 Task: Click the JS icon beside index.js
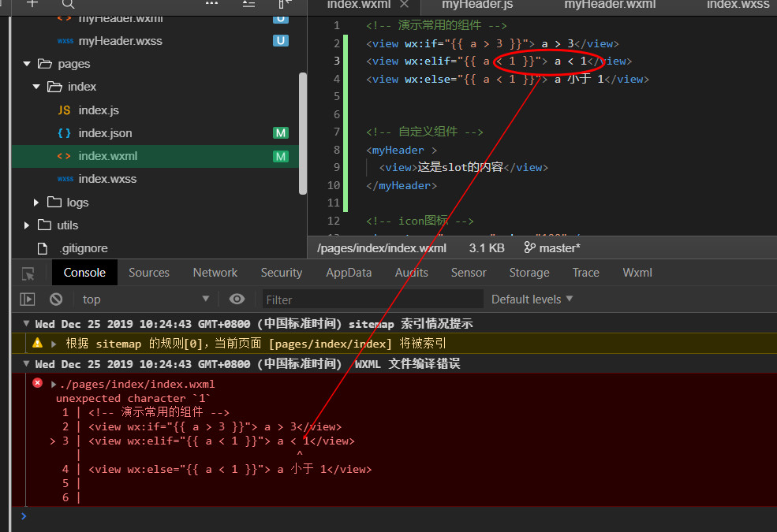tap(64, 110)
